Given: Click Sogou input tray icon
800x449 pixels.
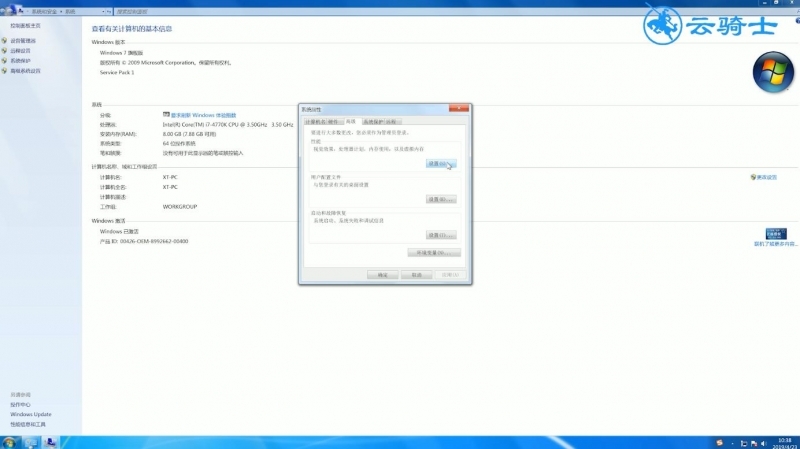Looking at the screenshot, I should pyautogui.click(x=719, y=443).
